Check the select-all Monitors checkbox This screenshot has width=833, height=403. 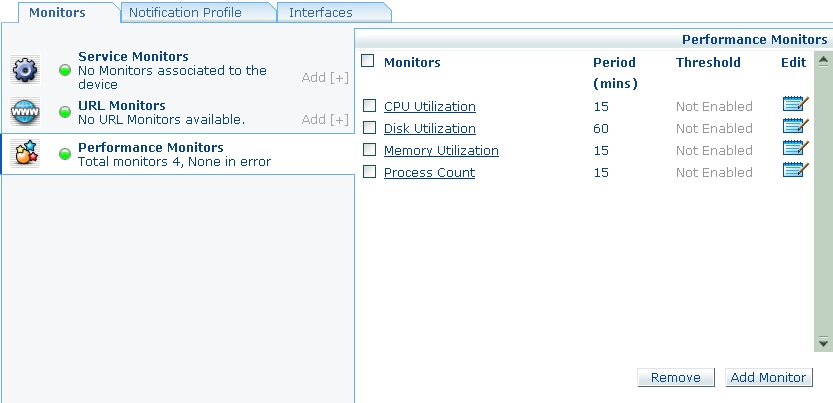368,61
